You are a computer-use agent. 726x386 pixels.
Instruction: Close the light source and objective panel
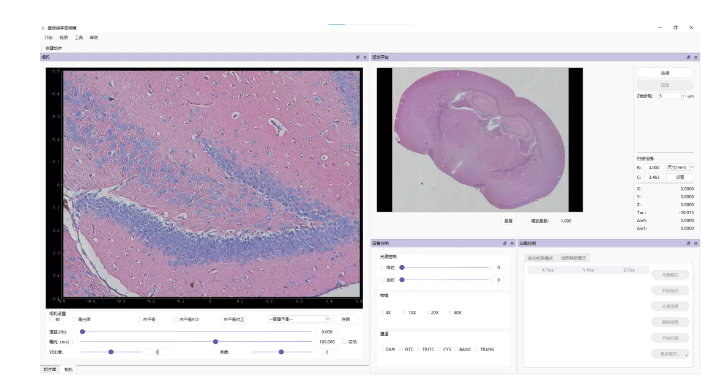pyautogui.click(x=512, y=243)
